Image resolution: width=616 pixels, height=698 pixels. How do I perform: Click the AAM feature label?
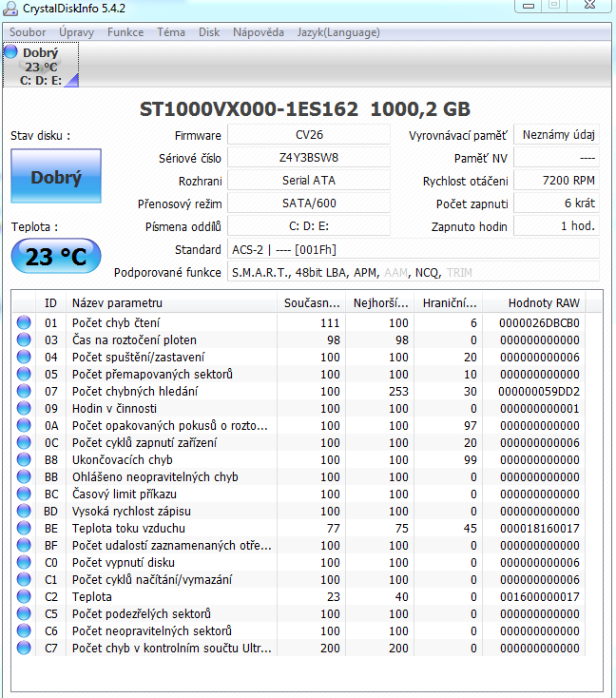[x=395, y=272]
